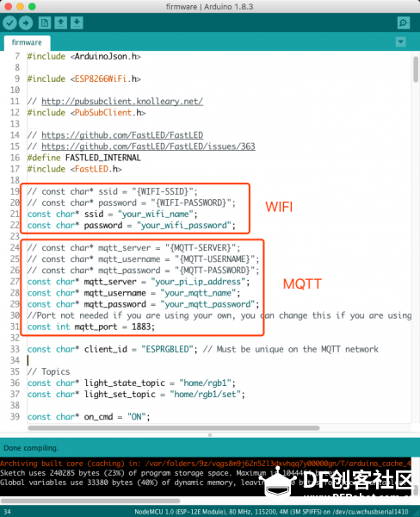Create a new sketch with New icon

click(45, 22)
